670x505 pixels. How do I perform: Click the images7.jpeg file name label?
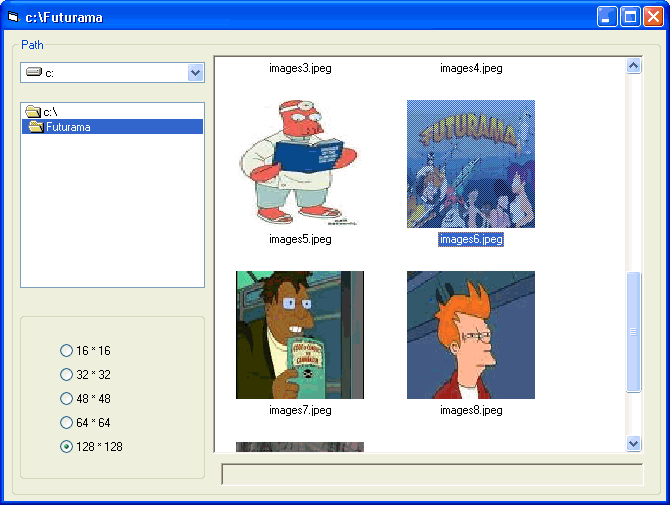(x=300, y=410)
